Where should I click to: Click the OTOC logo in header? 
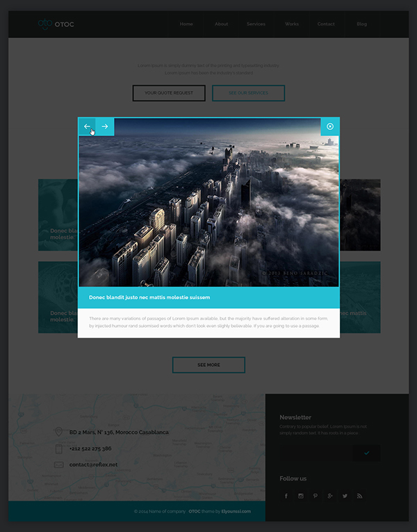point(56,25)
